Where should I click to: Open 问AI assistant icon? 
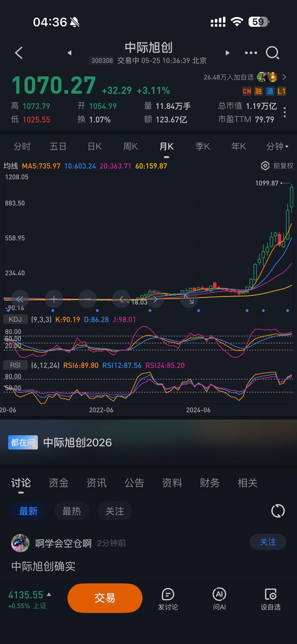pos(219,599)
